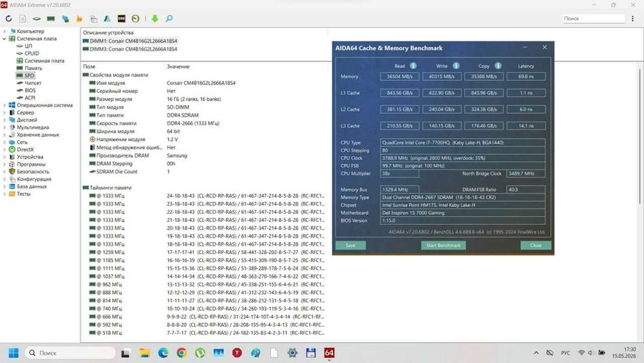The height and width of the screenshot is (363, 644).
Task: Open the flame stability test icon
Action: click(79, 19)
